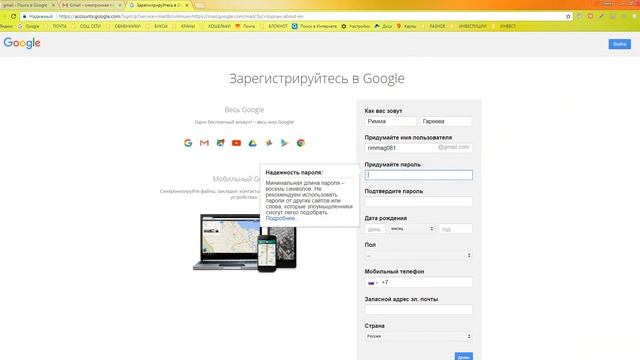The image size is (640, 360).
Task: Click the blue Далее button
Action: [x=464, y=357]
